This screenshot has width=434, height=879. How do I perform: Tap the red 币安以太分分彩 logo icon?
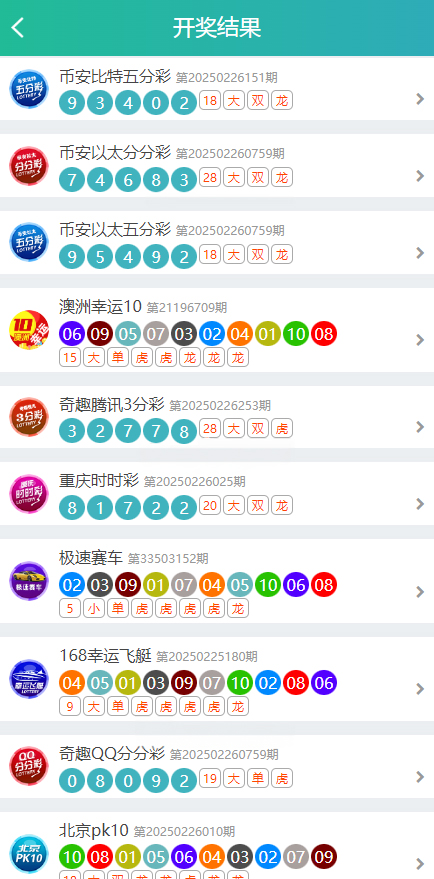[29, 166]
